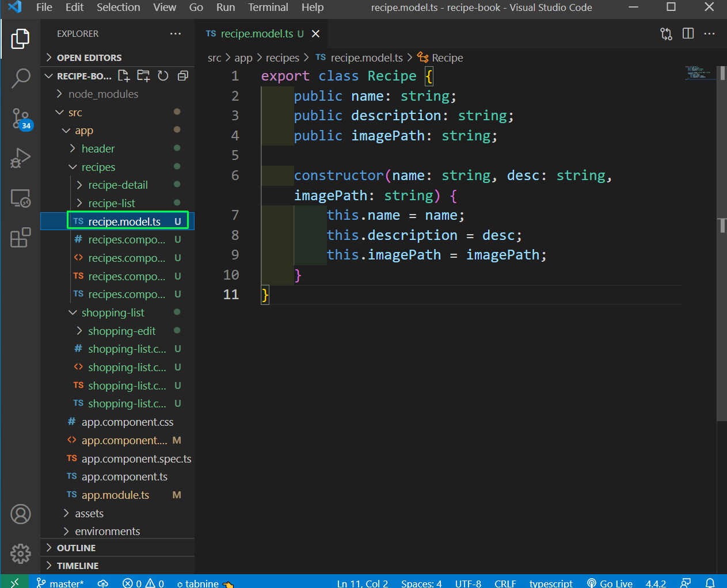Open the Edit menu
727x588 pixels.
tap(74, 7)
